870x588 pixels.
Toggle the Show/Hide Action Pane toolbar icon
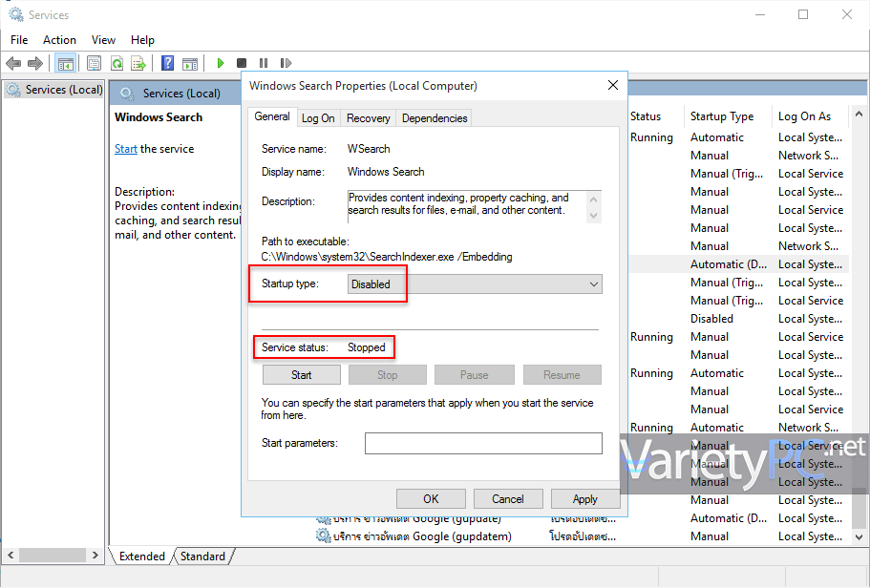[x=190, y=63]
